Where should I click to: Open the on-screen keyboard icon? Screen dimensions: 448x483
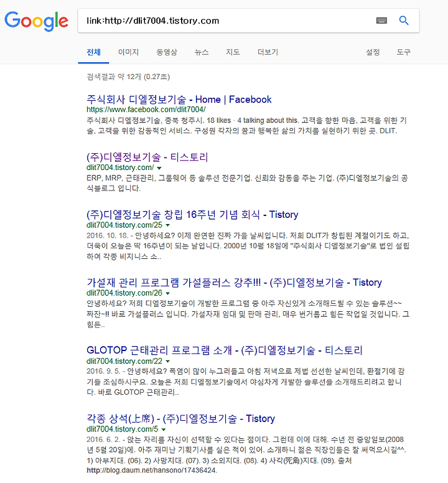pos(381,21)
